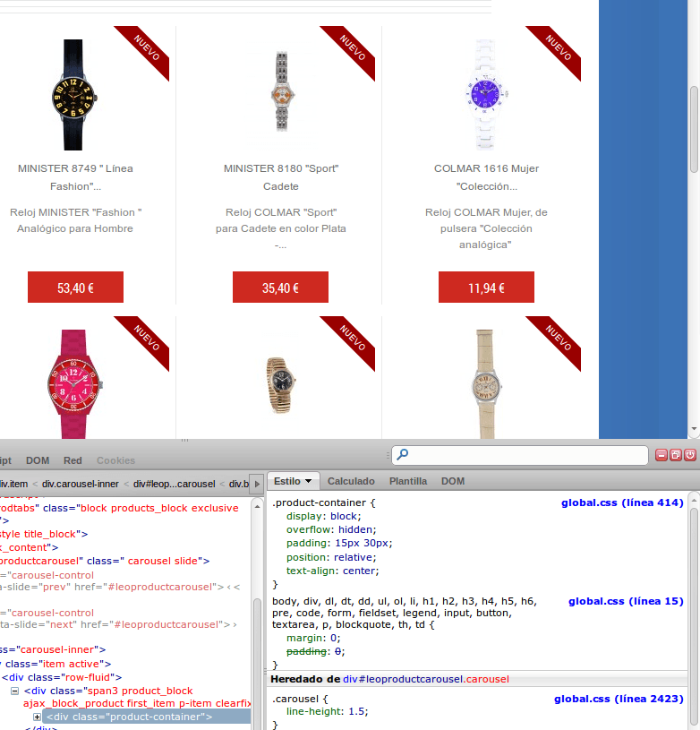
Task: Click the HTML panel scrollbar up arrow
Action: [x=257, y=506]
